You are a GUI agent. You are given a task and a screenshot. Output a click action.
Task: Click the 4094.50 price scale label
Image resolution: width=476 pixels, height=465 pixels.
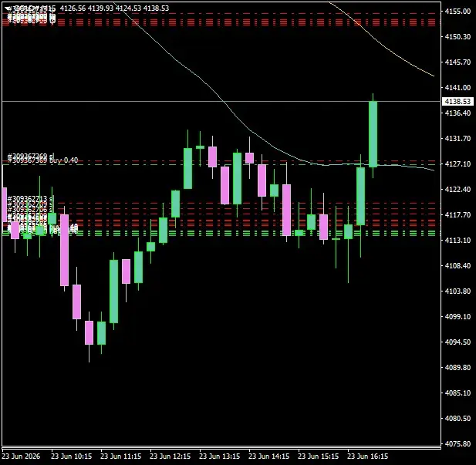pos(457,342)
